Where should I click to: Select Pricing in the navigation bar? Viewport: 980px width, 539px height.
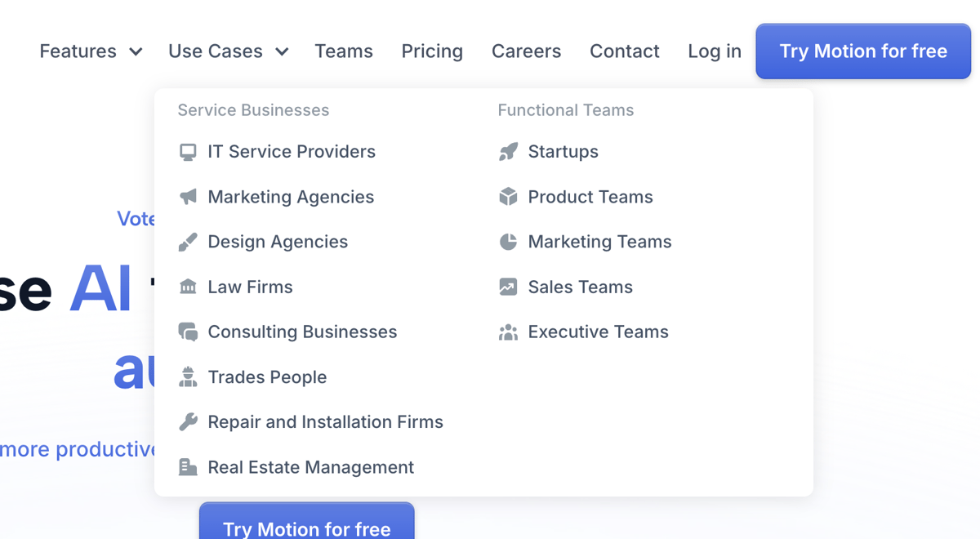click(x=432, y=51)
